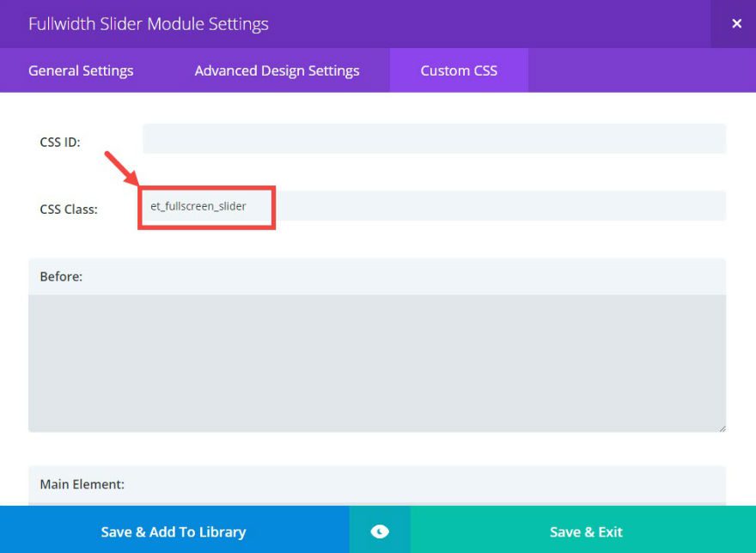Click the red arrow annotation
The image size is (756, 553).
point(121,168)
